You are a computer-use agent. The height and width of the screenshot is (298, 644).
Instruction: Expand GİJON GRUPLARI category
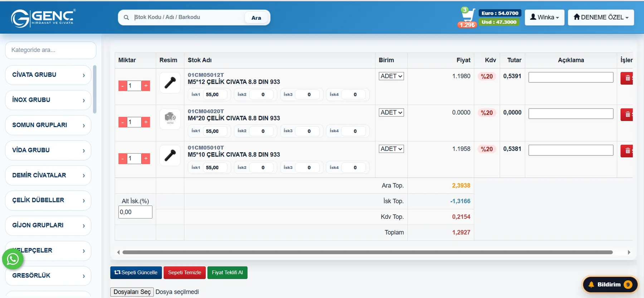click(x=48, y=225)
